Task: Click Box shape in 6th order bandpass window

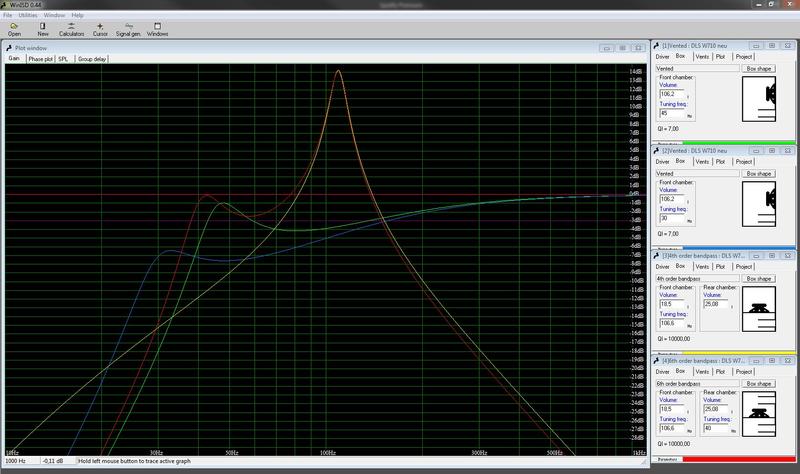Action: (x=759, y=384)
